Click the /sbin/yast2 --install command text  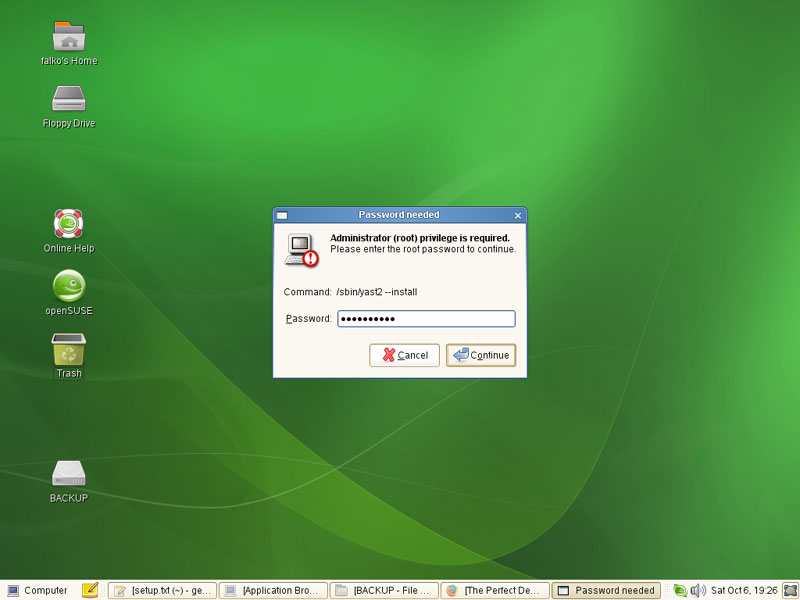[377, 292]
